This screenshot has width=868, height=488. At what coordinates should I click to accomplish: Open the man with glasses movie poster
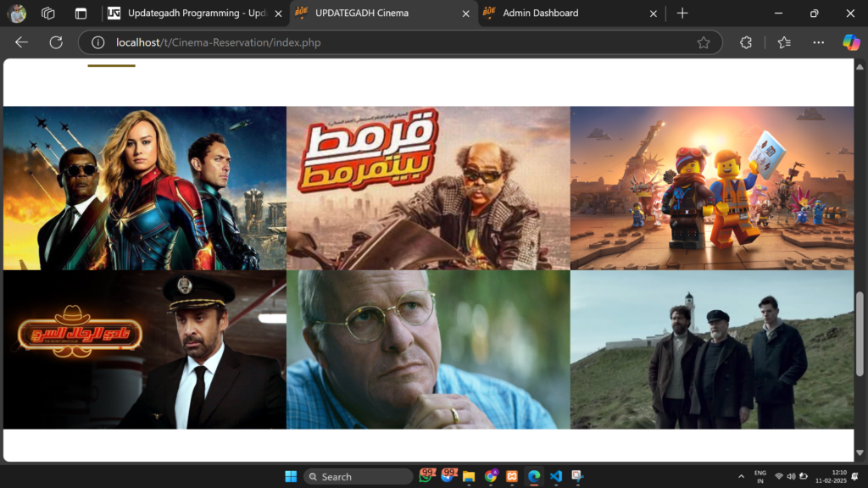pyautogui.click(x=428, y=350)
